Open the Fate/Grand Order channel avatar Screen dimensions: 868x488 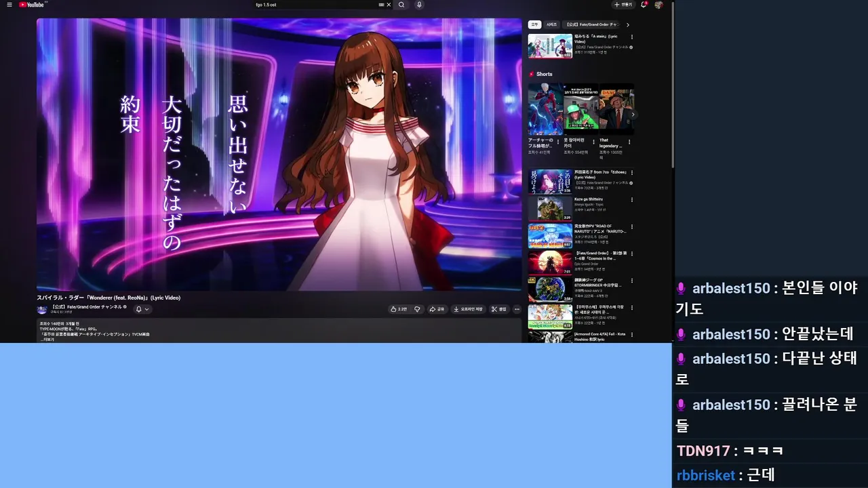click(x=42, y=309)
